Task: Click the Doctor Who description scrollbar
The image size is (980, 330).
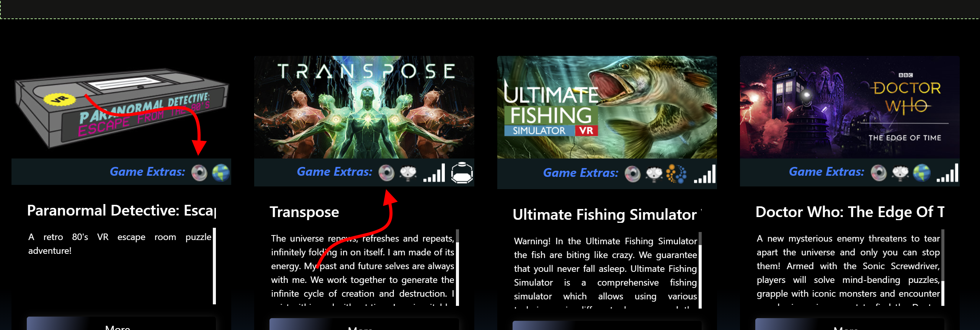Action: coord(943,267)
